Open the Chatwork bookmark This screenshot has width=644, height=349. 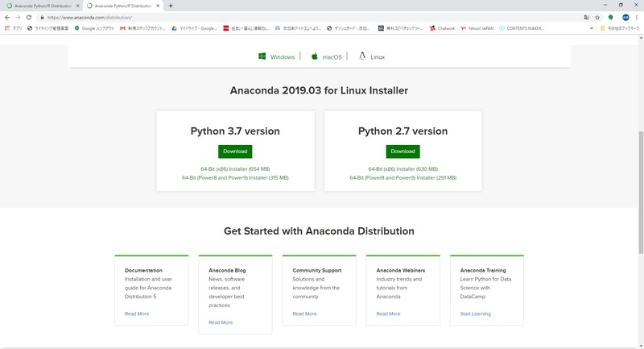442,28
